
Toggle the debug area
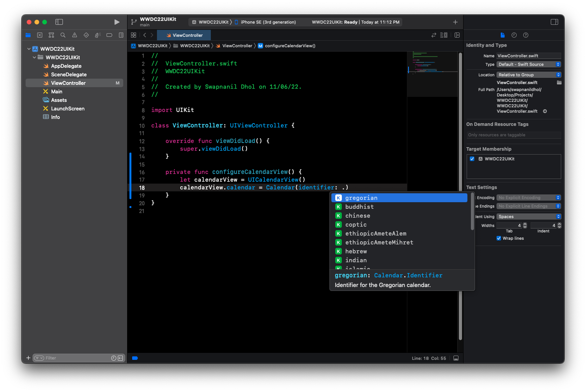point(456,358)
